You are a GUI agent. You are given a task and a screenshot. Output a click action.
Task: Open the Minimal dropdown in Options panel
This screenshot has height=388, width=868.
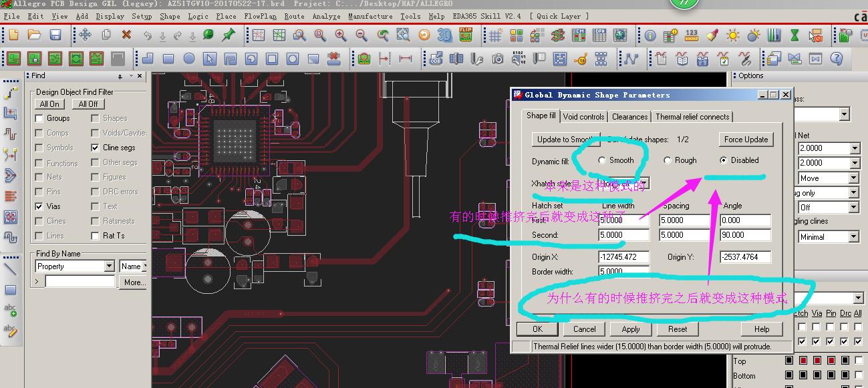pyautogui.click(x=855, y=236)
